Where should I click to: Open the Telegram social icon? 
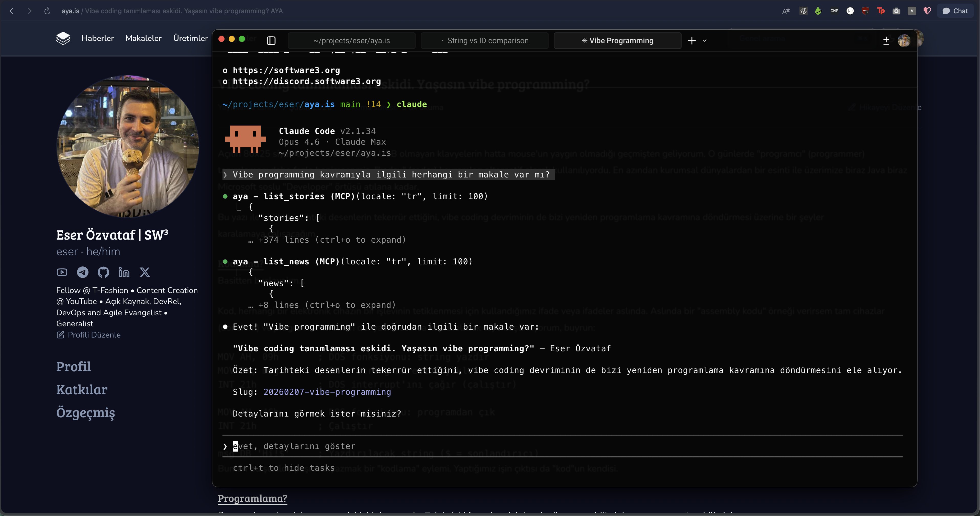pyautogui.click(x=83, y=272)
